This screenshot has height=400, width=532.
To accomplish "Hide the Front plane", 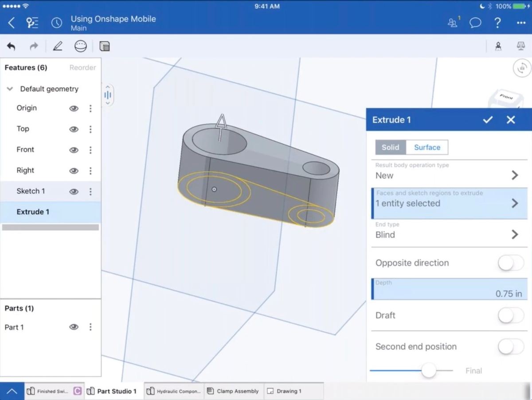I will (x=74, y=150).
